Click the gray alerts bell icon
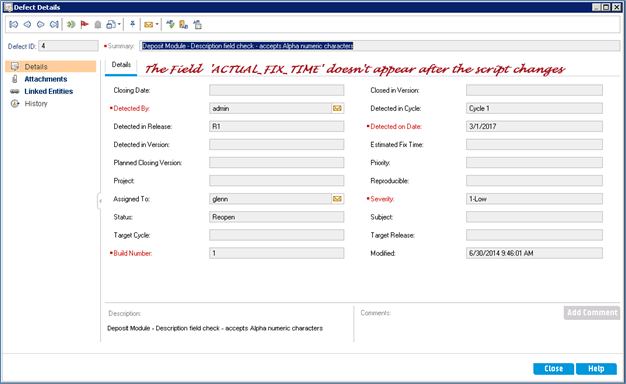Image resolution: width=626 pixels, height=384 pixels. (x=98, y=25)
